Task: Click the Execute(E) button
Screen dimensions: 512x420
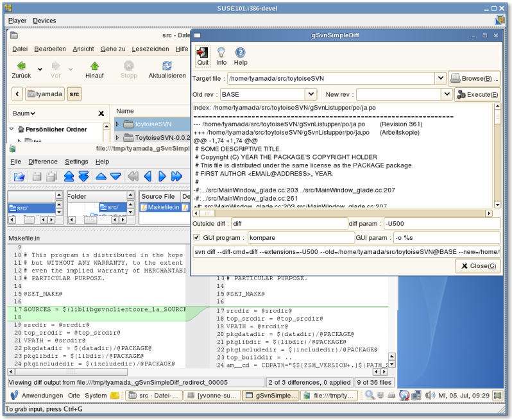Action: coord(477,95)
